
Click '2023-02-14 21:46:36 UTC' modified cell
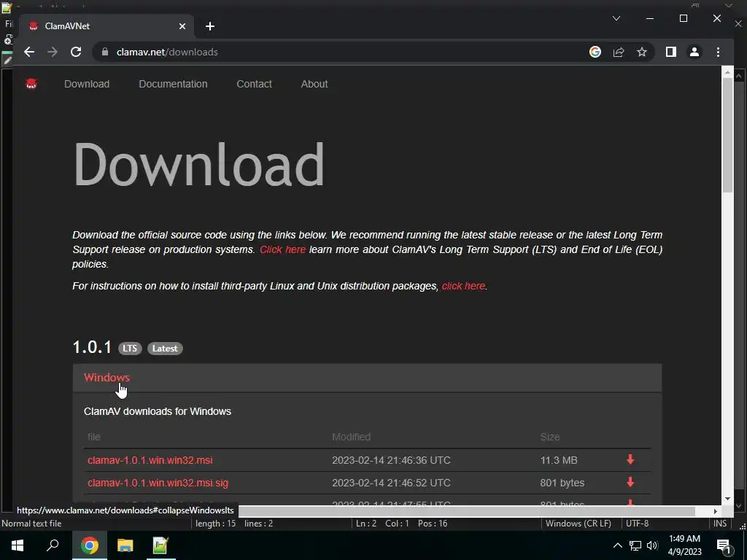click(391, 460)
